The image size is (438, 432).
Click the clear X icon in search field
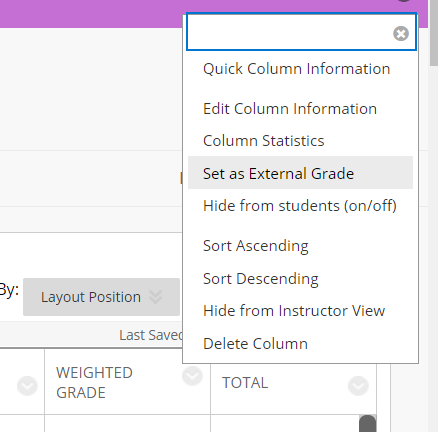[x=401, y=33]
